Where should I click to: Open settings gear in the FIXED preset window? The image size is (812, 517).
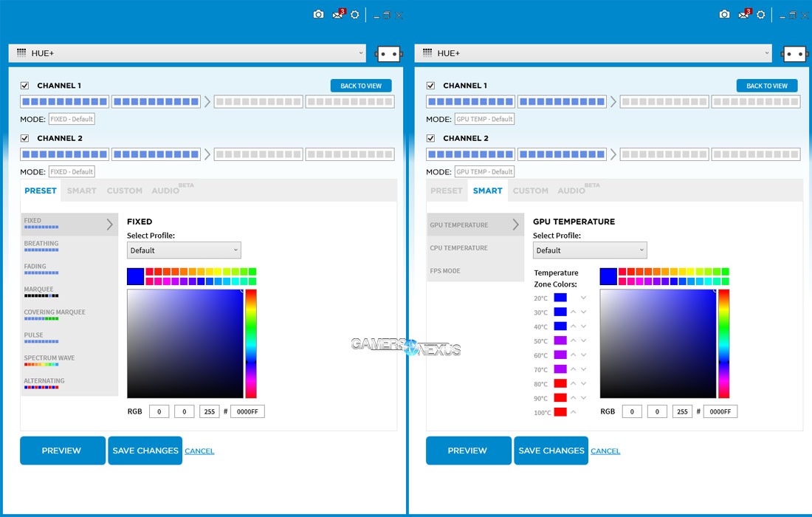[x=354, y=15]
